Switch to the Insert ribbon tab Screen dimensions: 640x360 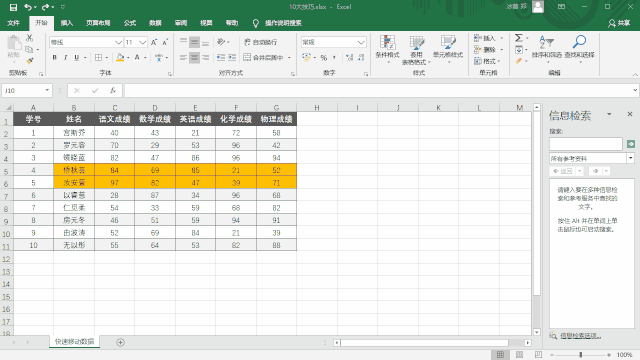click(x=67, y=23)
